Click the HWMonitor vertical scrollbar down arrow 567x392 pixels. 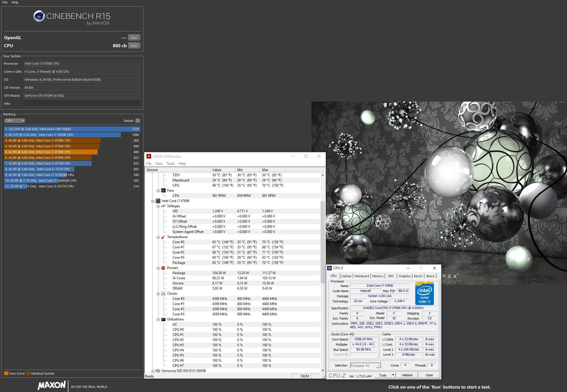323,370
